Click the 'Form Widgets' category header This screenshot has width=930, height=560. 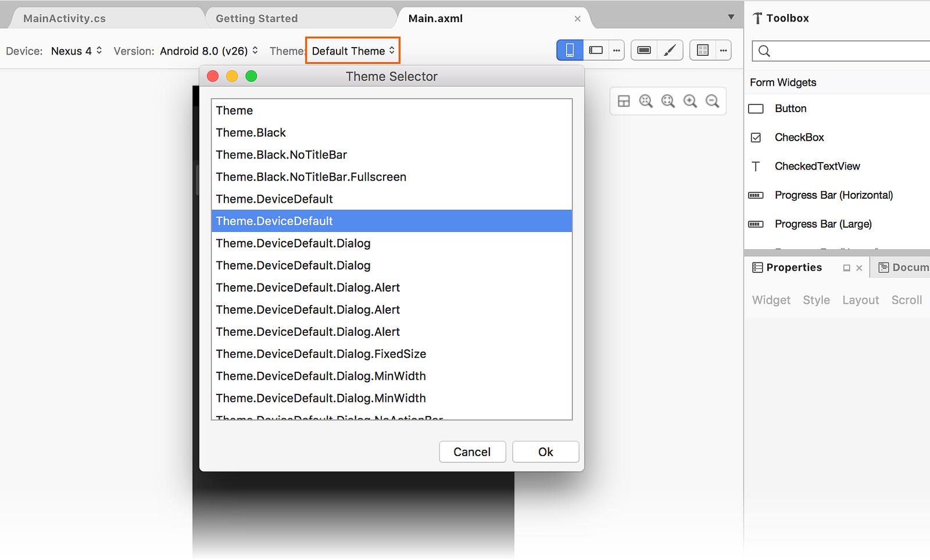point(783,82)
